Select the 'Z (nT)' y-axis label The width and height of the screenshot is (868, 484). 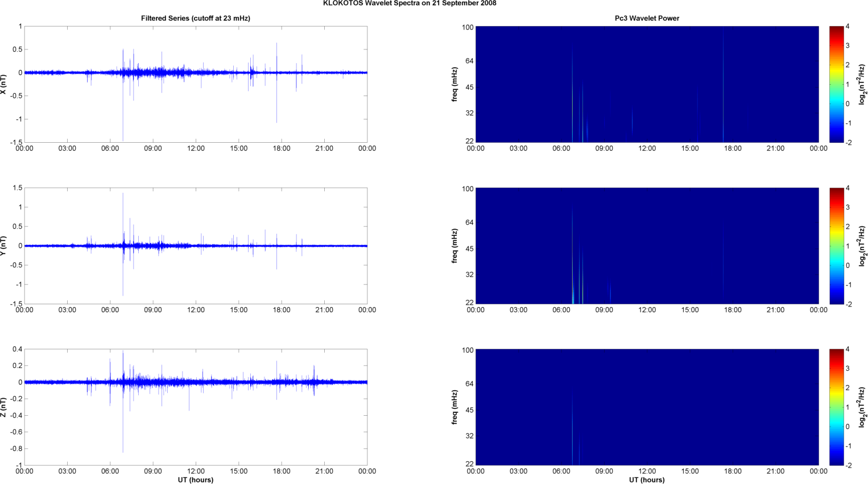tap(3, 407)
